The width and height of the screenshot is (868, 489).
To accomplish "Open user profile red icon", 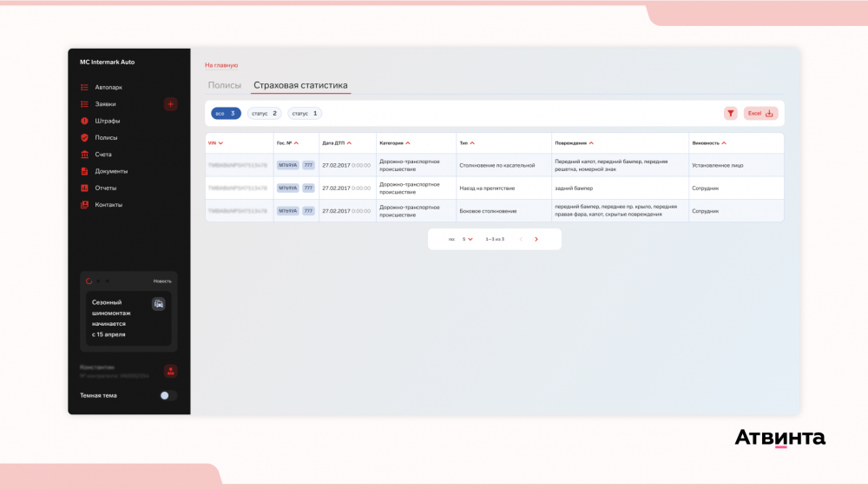I will tap(170, 371).
